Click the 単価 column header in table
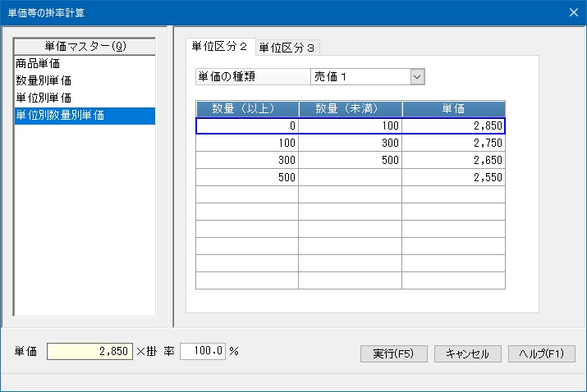The width and height of the screenshot is (587, 392). click(x=453, y=108)
